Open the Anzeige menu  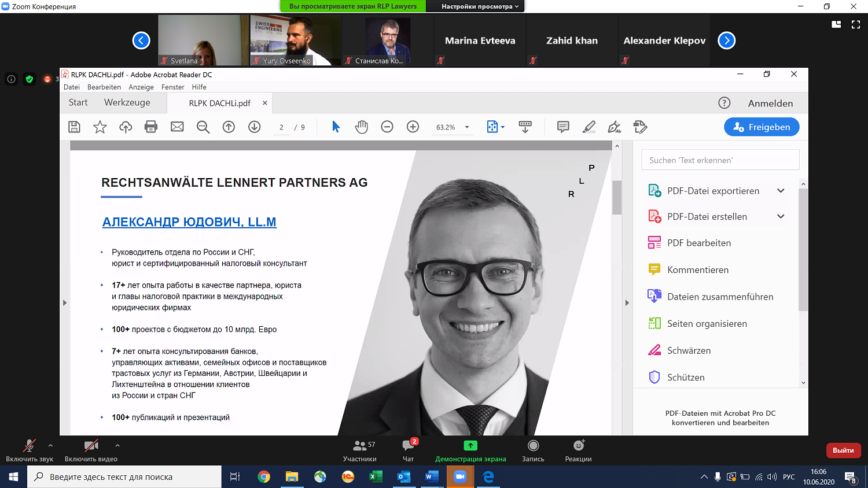[x=141, y=87]
